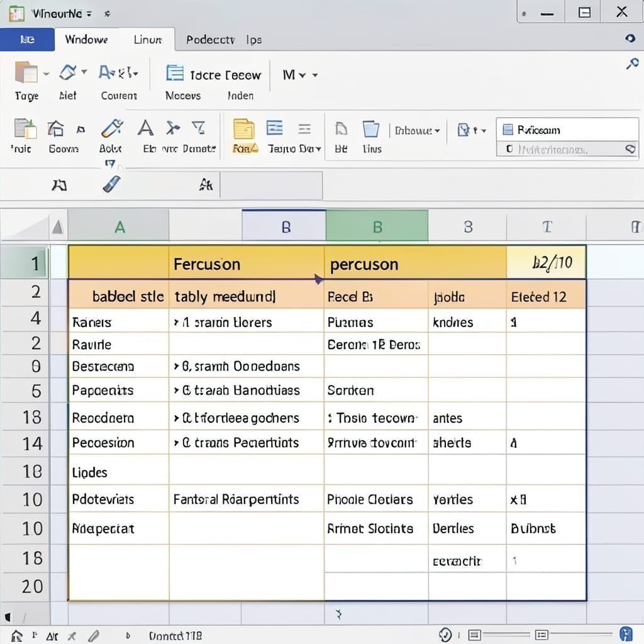The image size is (644, 644).
Task: Expand the search field dropdown under Rviosam
Action: click(630, 149)
